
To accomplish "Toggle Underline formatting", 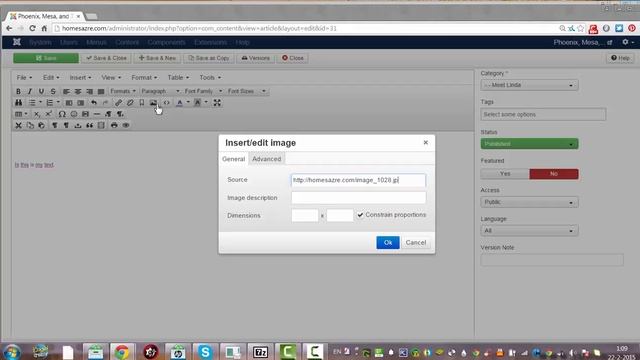I will point(41,91).
